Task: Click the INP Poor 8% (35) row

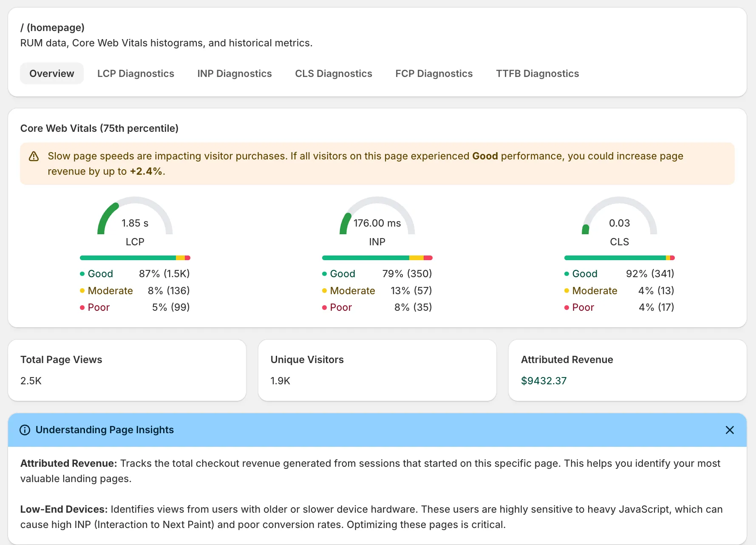Action: [x=377, y=307]
